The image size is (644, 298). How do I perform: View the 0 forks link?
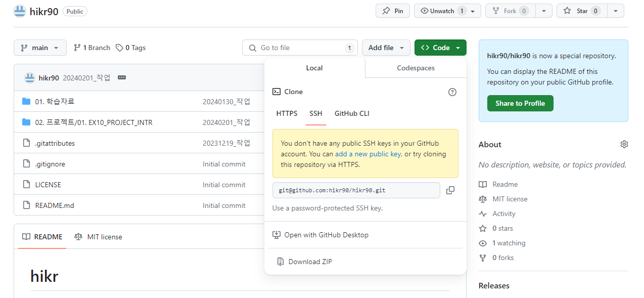click(x=503, y=258)
